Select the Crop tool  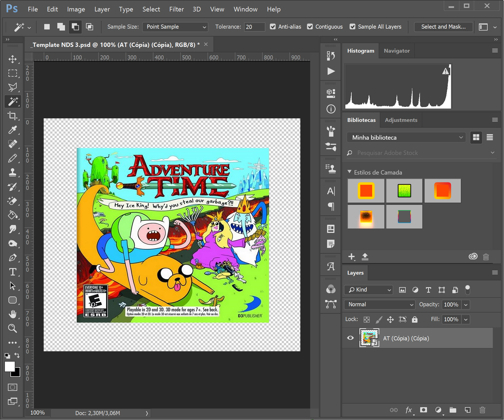click(13, 116)
